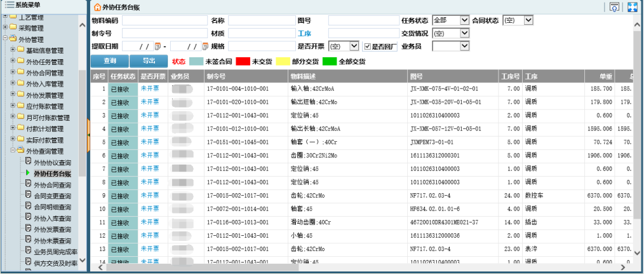Open the start date calendar picker icon
This screenshot has height=274, width=644.
(156, 46)
